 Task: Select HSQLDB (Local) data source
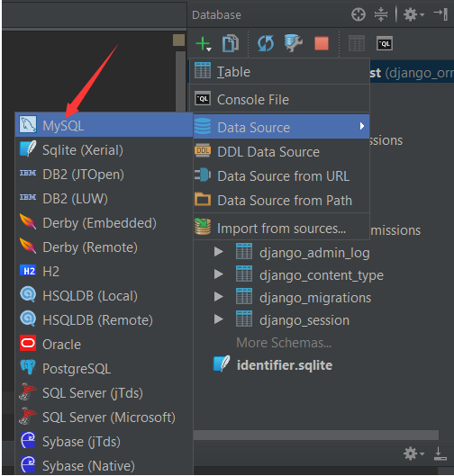point(104,296)
